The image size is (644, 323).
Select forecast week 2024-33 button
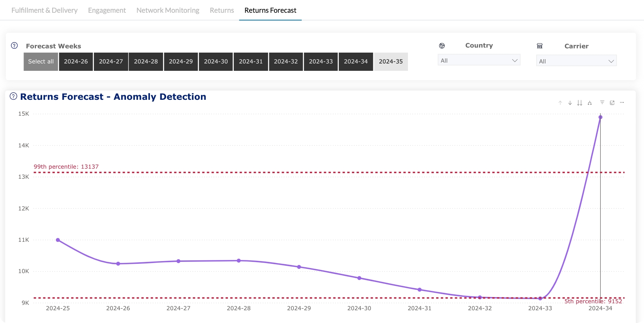click(x=321, y=62)
